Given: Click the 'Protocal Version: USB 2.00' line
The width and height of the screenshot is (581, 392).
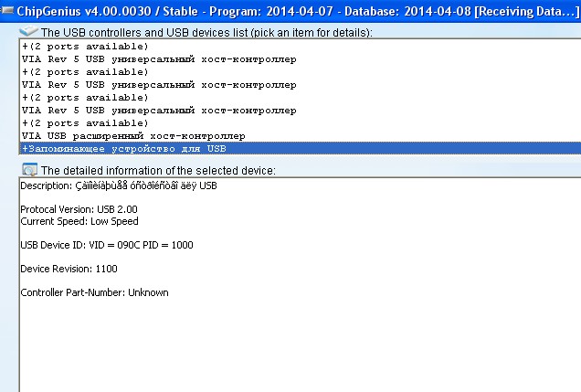Looking at the screenshot, I should (x=79, y=209).
